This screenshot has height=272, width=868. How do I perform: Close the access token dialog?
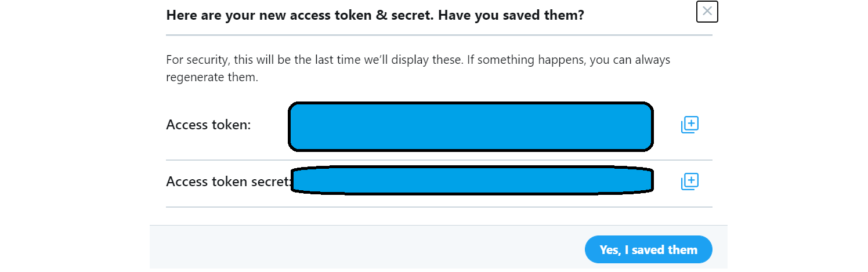click(707, 12)
